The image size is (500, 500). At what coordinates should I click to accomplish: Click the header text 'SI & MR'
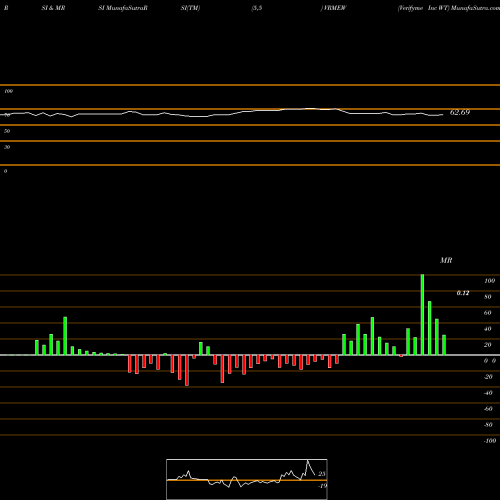(53, 8)
